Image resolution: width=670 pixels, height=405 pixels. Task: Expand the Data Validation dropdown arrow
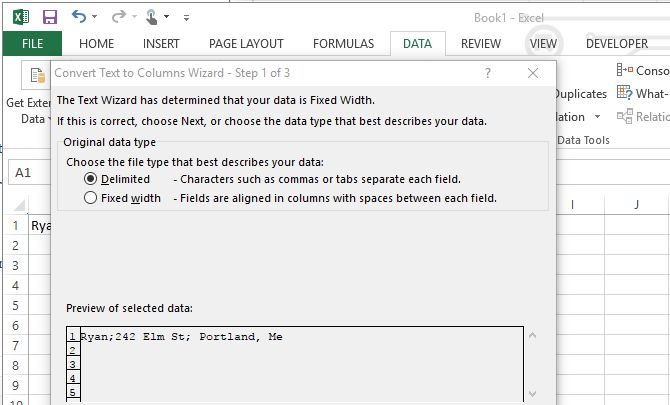click(597, 117)
